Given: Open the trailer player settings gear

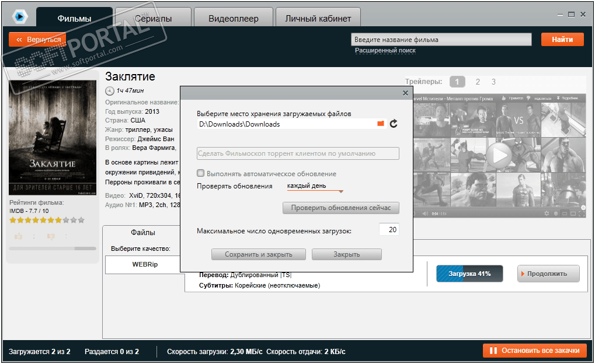Looking at the screenshot, I should pyautogui.click(x=547, y=213).
